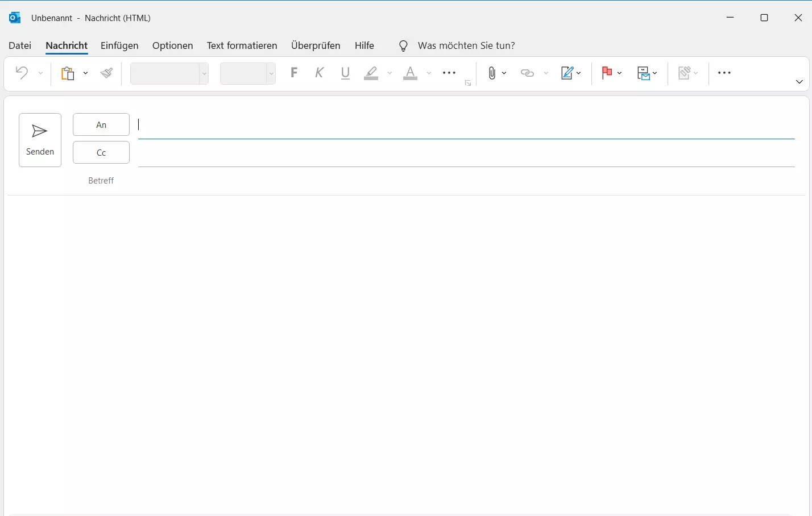Switch to the Überprüfen tab
The image size is (812, 516).
point(316,45)
